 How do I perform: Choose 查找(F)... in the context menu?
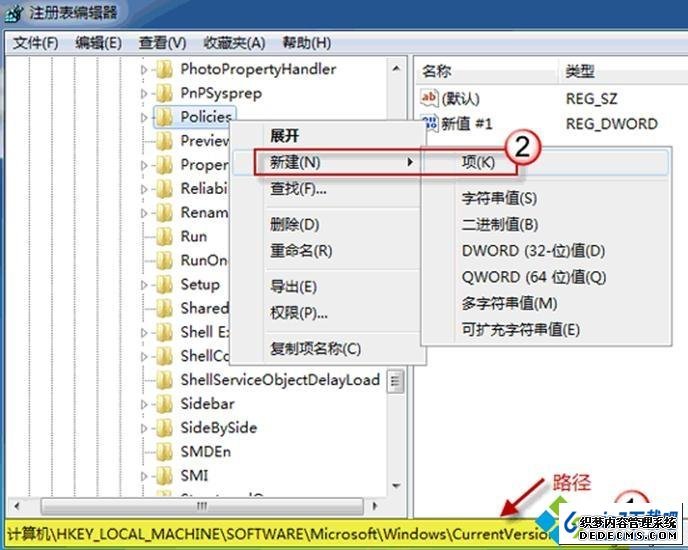(x=327, y=189)
